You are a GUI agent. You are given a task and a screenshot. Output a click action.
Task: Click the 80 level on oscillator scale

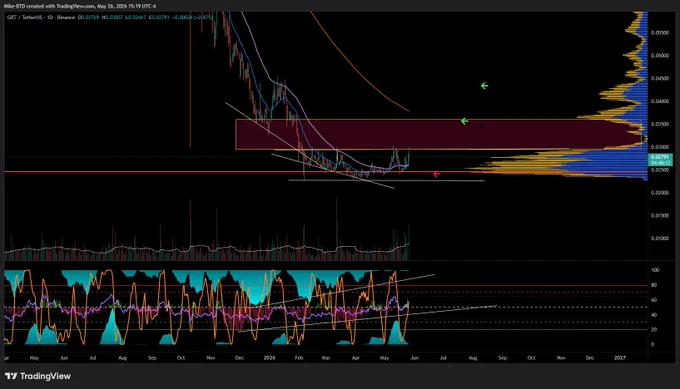click(x=654, y=285)
